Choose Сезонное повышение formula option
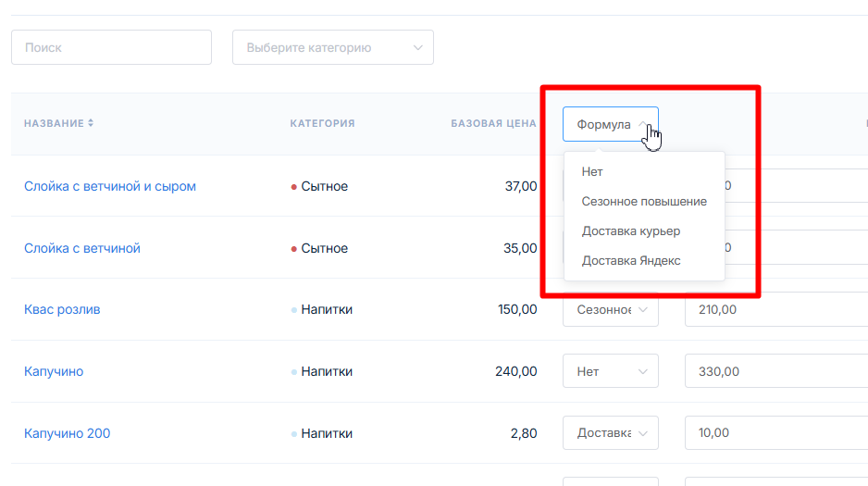The image size is (868, 486). pyautogui.click(x=644, y=201)
